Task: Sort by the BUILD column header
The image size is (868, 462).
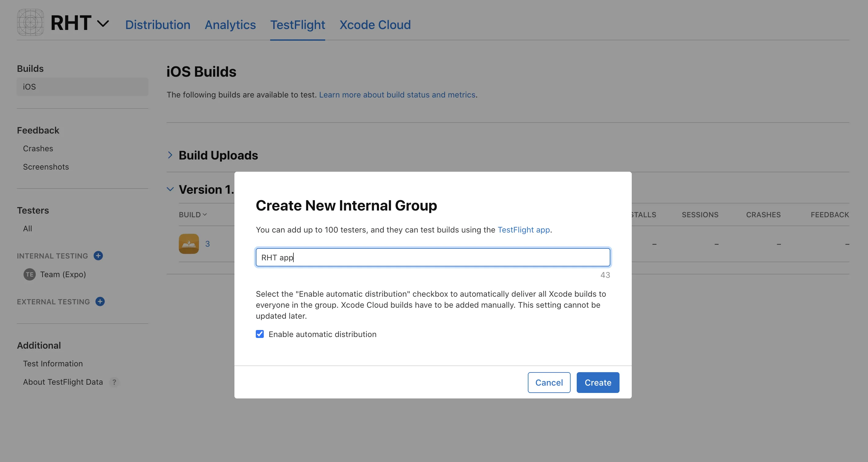Action: 193,215
